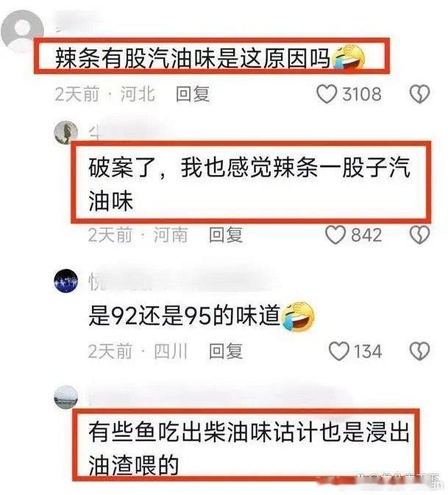Tap broken heart on the Henan comment
The image size is (448, 495).
point(419,235)
